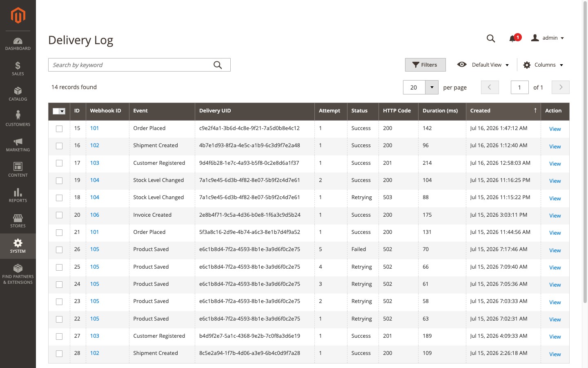This screenshot has width=588, height=368.
Task: Click the keyword search submit icon
Action: [x=218, y=65]
